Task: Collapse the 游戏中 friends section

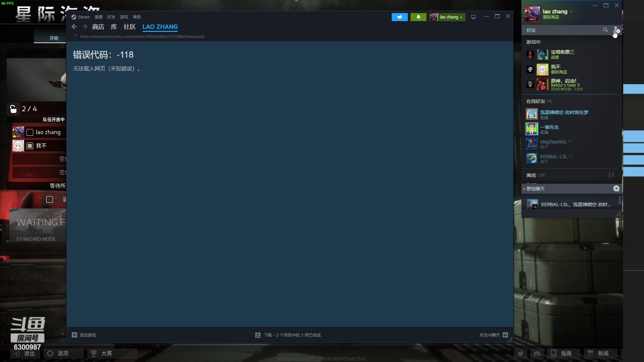Action: pos(533,42)
